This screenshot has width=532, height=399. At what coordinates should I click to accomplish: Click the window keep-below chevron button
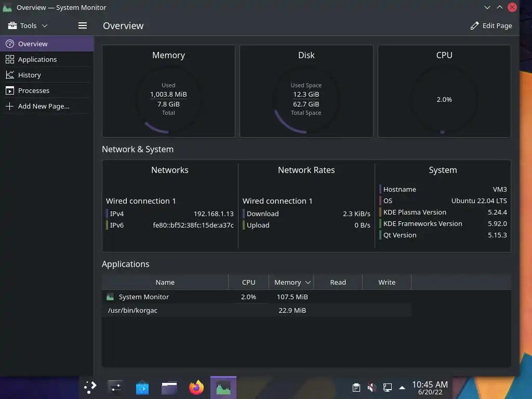coord(487,7)
